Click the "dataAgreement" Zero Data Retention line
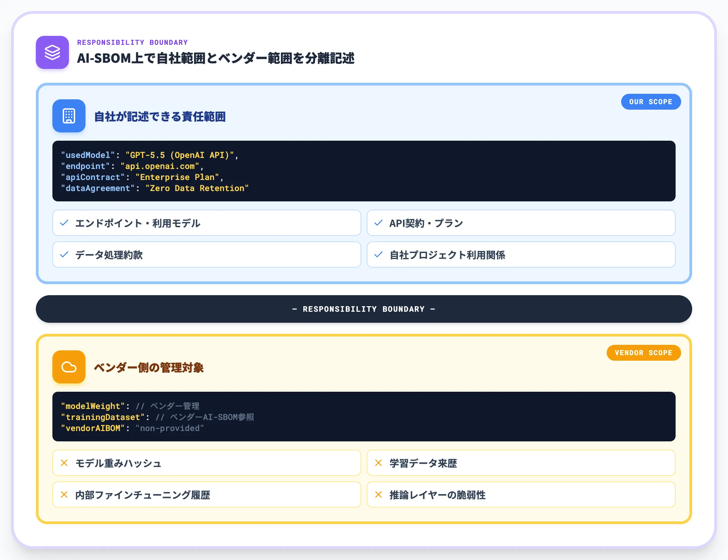Screen dimensions: 728x560 (x=155, y=188)
